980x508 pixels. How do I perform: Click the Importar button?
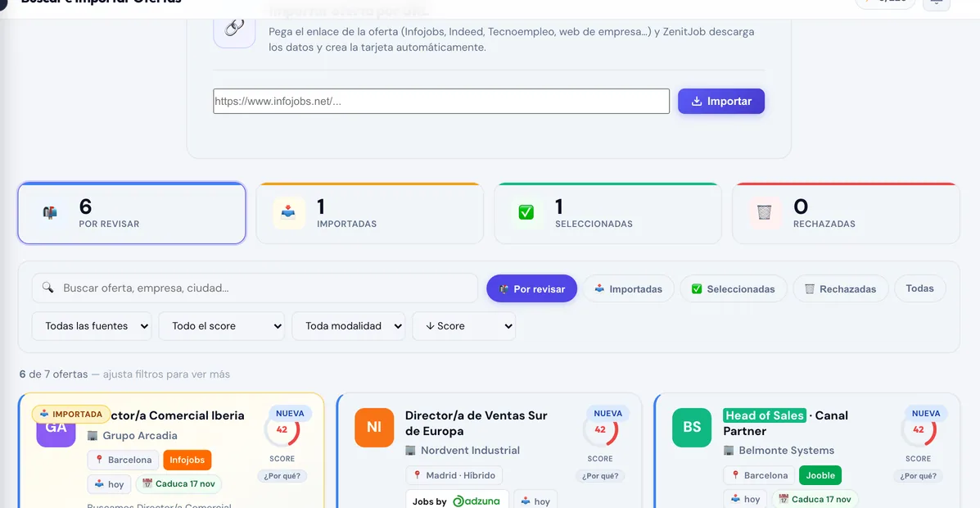(721, 102)
